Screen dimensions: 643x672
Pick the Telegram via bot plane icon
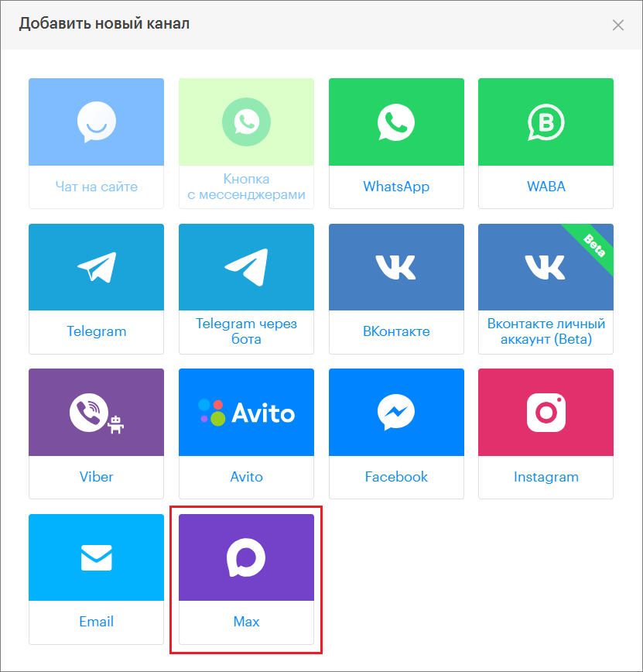[x=246, y=267]
